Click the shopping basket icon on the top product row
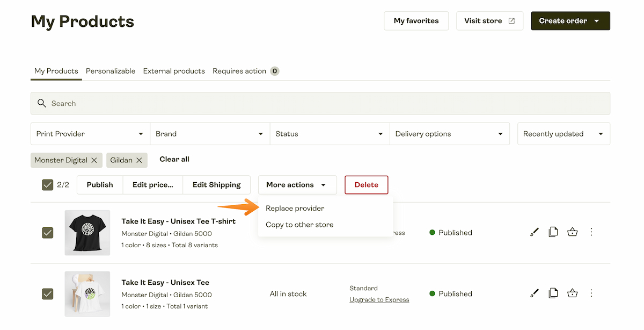Viewport: 644px width, 330px height. [x=572, y=232]
